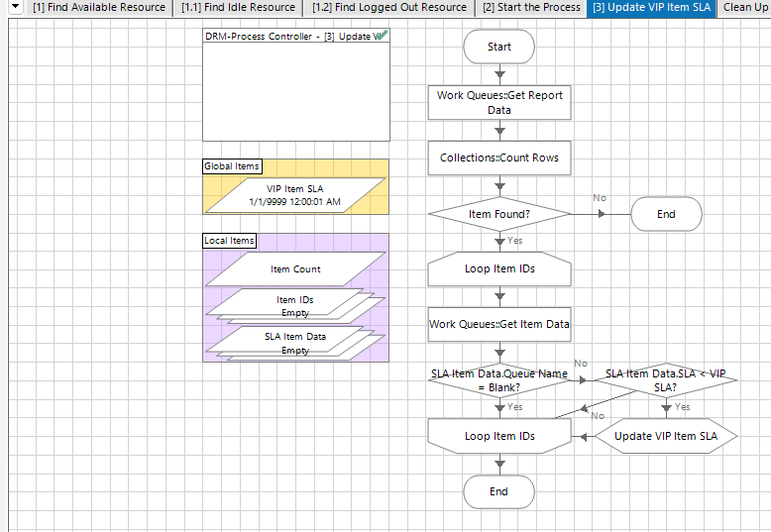Screen dimensions: 771x532
Task: Open the Clean Up page tab
Action: [744, 8]
